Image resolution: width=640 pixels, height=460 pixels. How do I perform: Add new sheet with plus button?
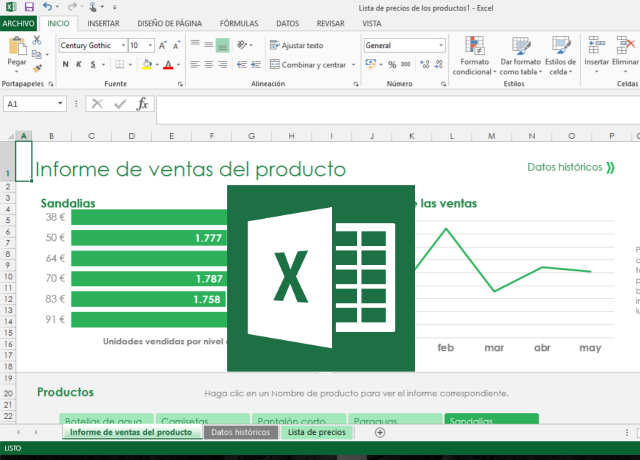[x=380, y=433]
